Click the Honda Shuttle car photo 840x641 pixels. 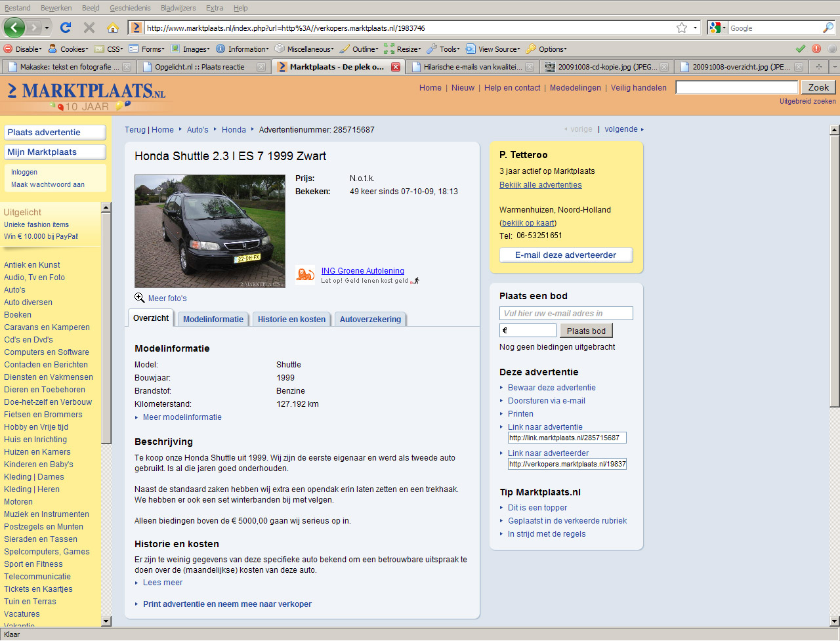click(209, 231)
